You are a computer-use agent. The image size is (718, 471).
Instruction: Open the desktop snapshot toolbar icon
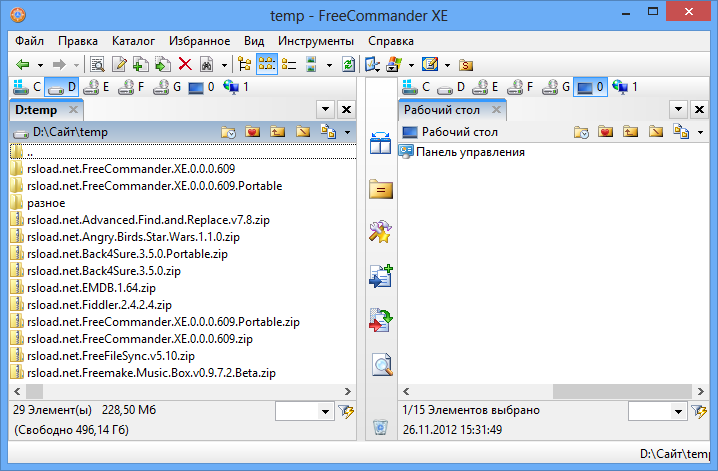click(x=372, y=65)
